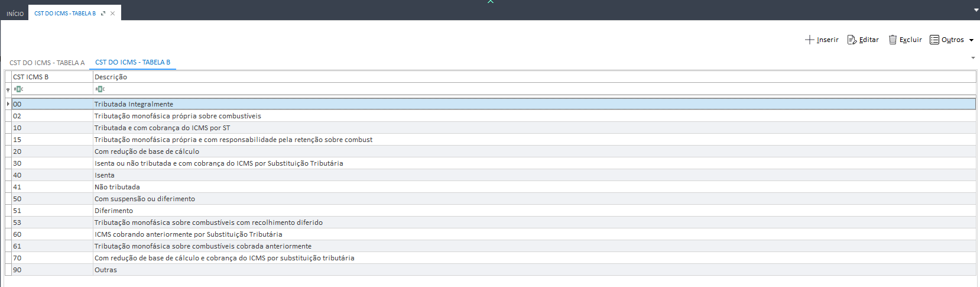Image resolution: width=980 pixels, height=287 pixels.
Task: Click the Inserir button label
Action: [828, 40]
